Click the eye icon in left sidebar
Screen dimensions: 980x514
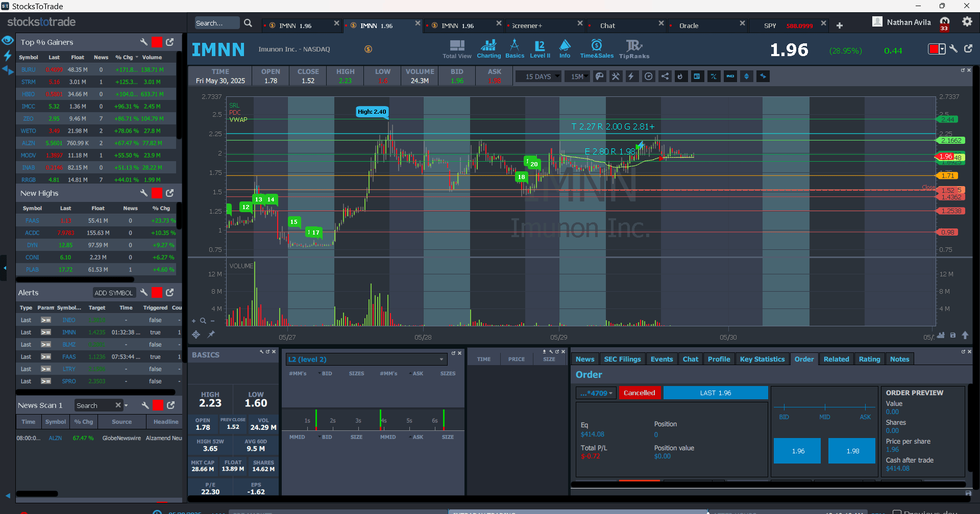tap(7, 40)
